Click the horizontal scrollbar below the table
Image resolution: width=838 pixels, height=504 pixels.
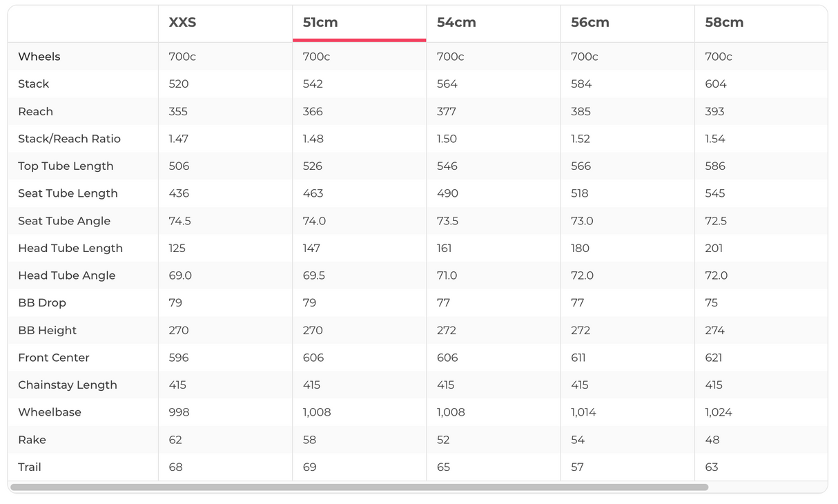359,487
